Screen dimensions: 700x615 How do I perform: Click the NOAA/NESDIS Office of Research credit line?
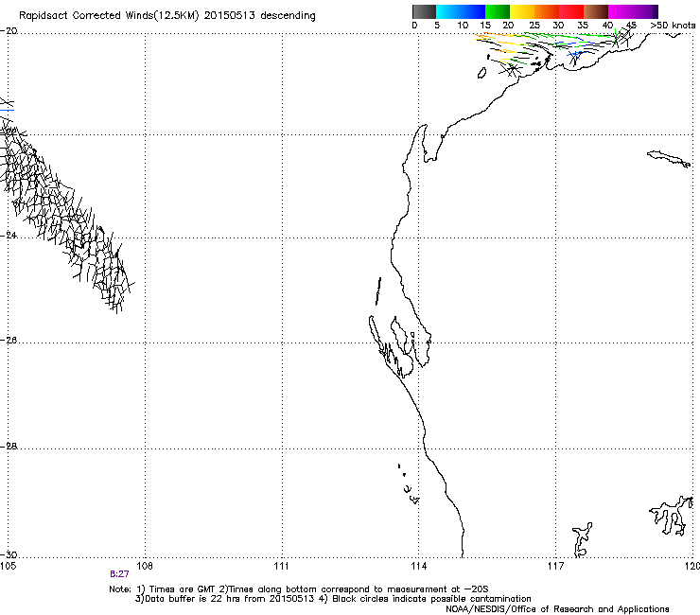[557, 609]
